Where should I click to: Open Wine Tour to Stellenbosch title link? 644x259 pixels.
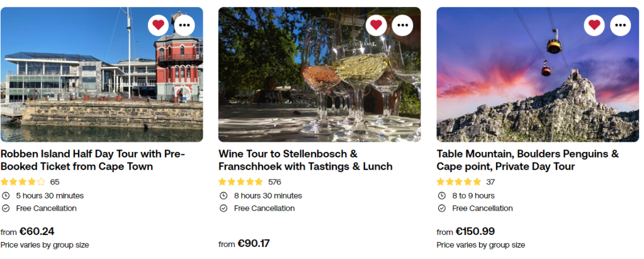coord(305,160)
